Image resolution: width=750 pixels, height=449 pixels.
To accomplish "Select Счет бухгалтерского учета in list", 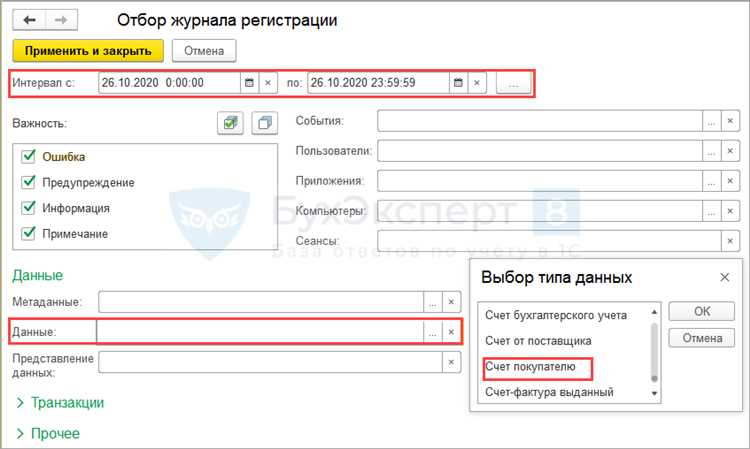I will click(556, 315).
